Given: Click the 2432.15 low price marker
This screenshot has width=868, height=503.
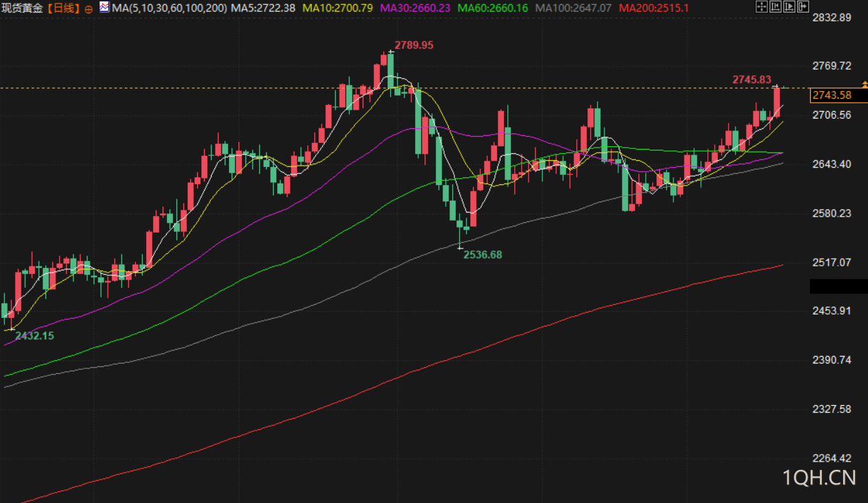Looking at the screenshot, I should click(x=34, y=336).
